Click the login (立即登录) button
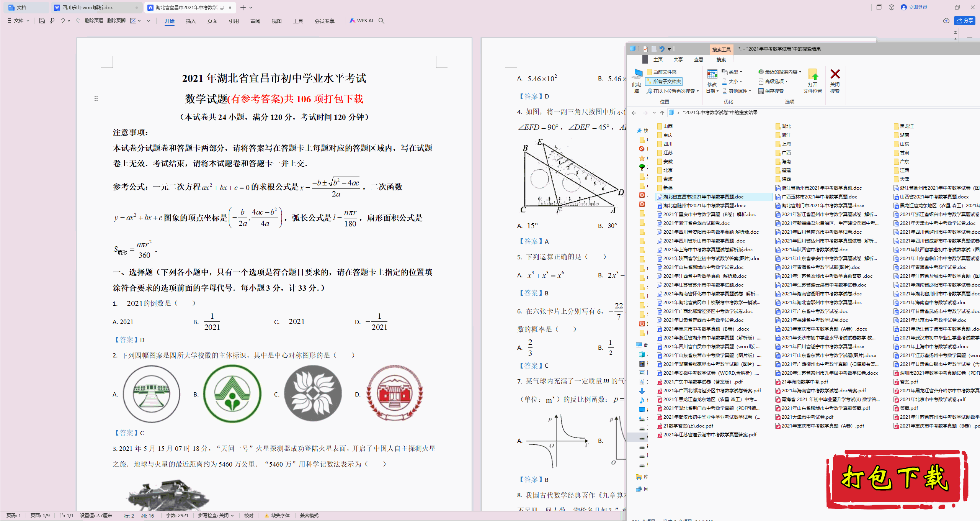This screenshot has width=980, height=521. pyautogui.click(x=914, y=7)
